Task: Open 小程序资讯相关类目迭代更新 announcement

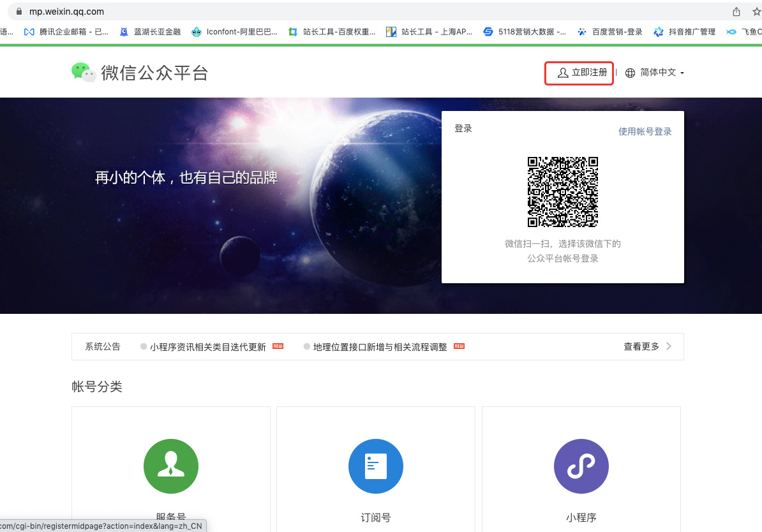Action: tap(208, 347)
